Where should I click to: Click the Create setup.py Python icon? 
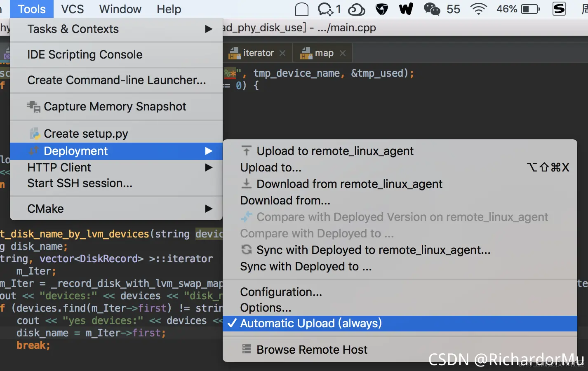pyautogui.click(x=35, y=134)
